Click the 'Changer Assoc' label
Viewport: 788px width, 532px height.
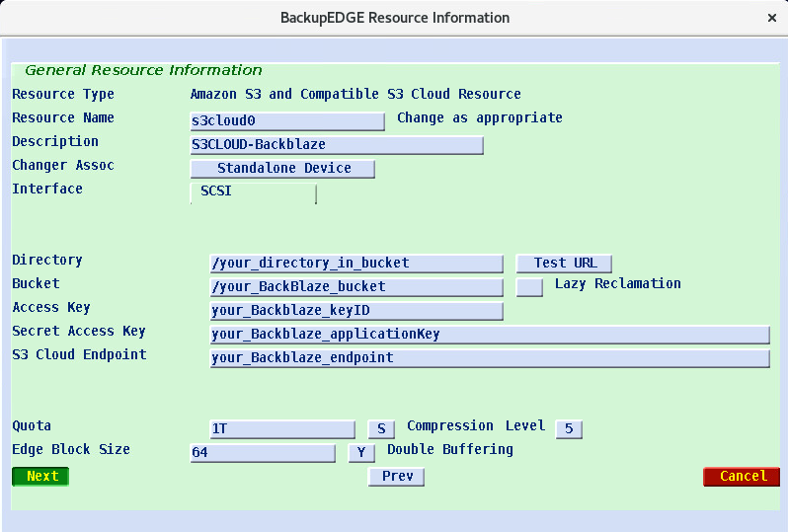pos(63,165)
